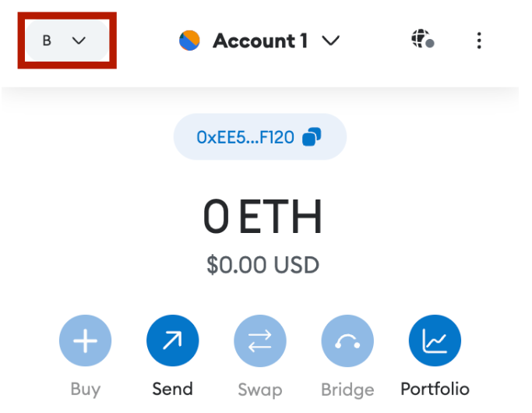This screenshot has height=413, width=532.
Task: Click the Portfolio text label
Action: click(x=435, y=388)
